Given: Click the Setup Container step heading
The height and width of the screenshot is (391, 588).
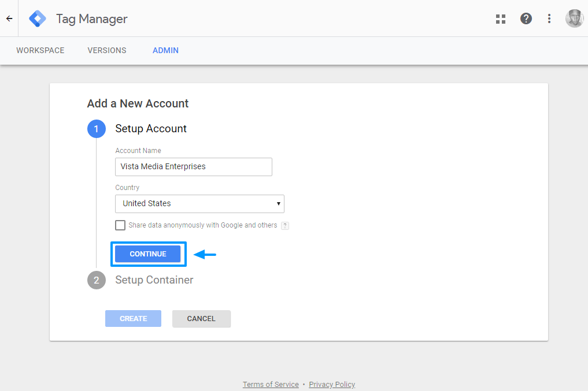Looking at the screenshot, I should click(154, 280).
